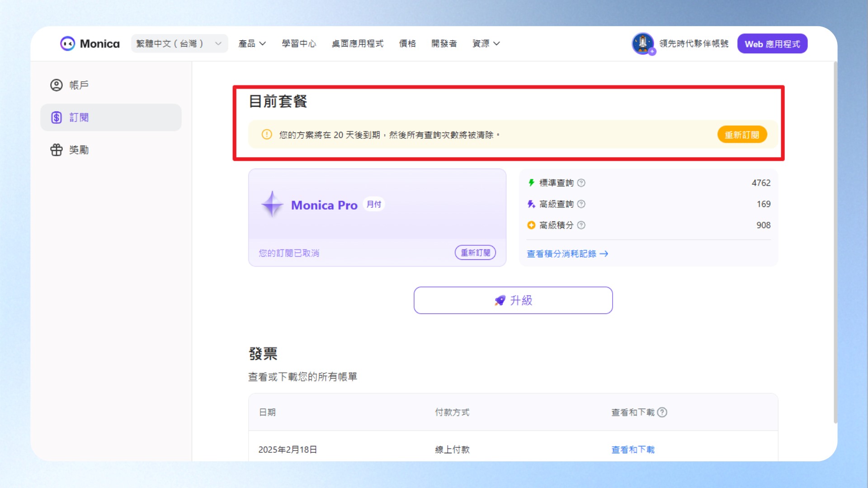Open the 帳戶 account sidebar icon
The width and height of the screenshot is (868, 488).
(x=57, y=85)
